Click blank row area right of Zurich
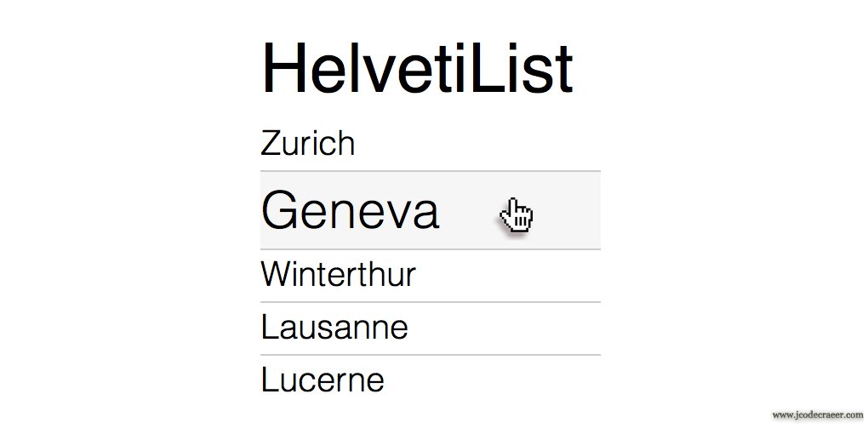This screenshot has height=434, width=868. 477,144
